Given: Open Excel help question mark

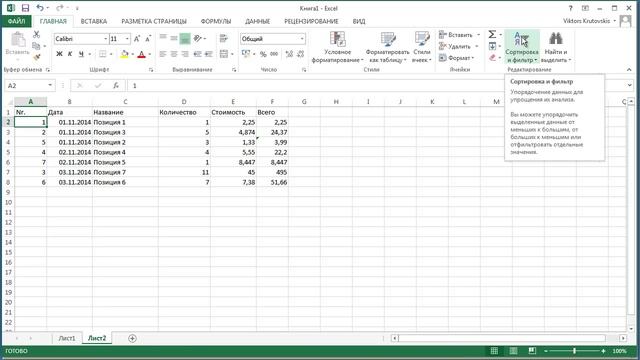Looking at the screenshot, I should 571,8.
